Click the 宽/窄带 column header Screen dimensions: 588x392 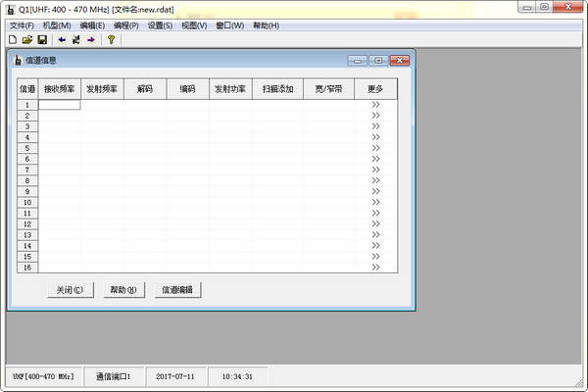[x=328, y=89]
